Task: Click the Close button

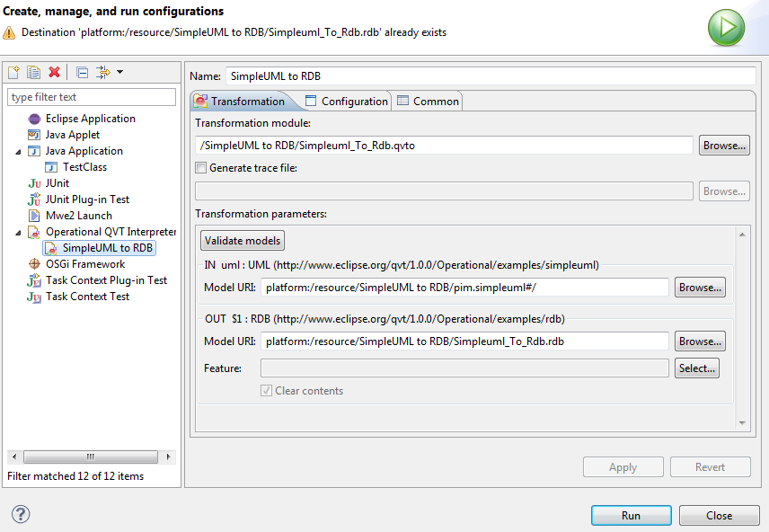Action: pos(719,515)
